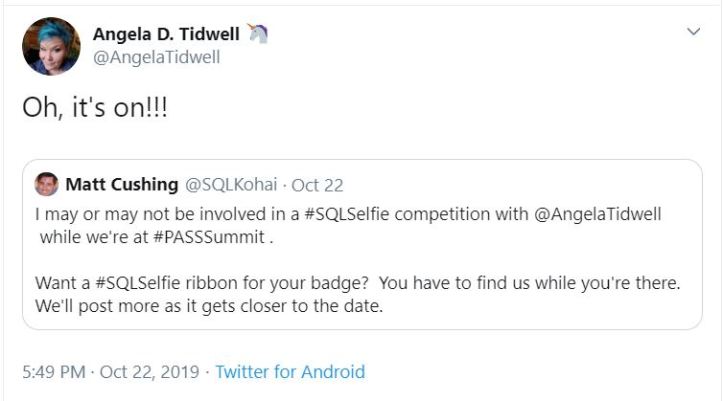Click the @AngelaTidwell handle below the name
Screen dimensions: 723x401
(x=156, y=57)
